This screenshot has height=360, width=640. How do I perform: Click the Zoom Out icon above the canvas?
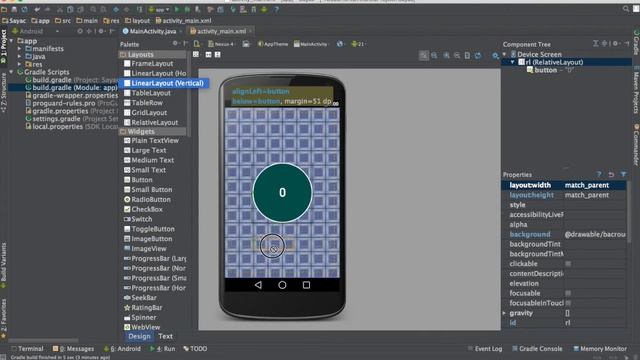coord(457,56)
